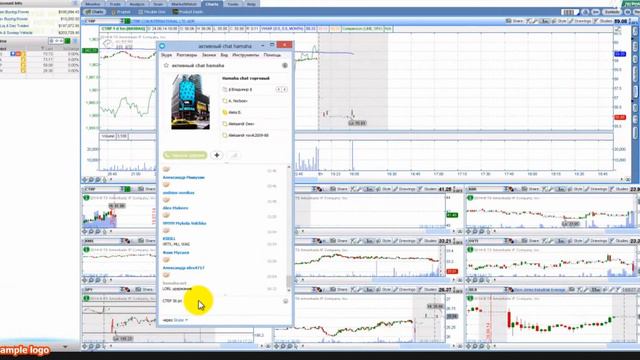Open Studies on the 41.28 priced chart
Viewport: 640px width, 360px height.
coord(427,189)
